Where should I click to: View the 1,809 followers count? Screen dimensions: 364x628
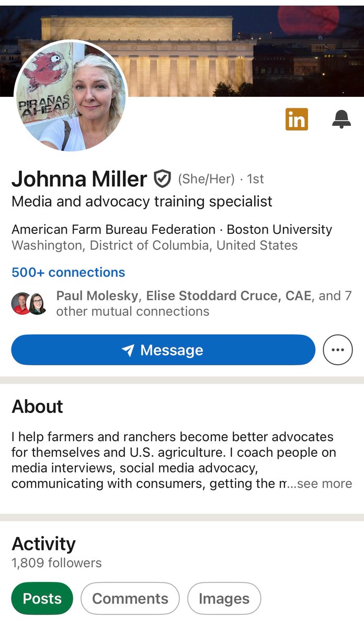pyautogui.click(x=56, y=563)
